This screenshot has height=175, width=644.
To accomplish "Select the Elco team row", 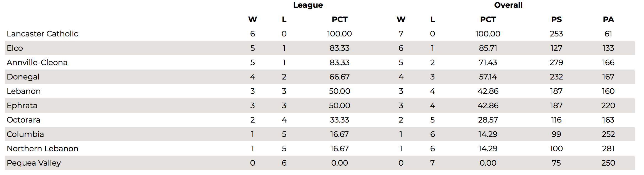I will (320, 48).
